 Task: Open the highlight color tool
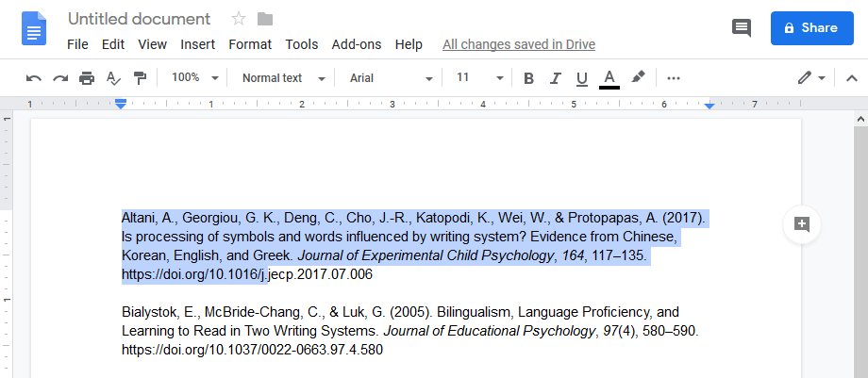pyautogui.click(x=639, y=77)
